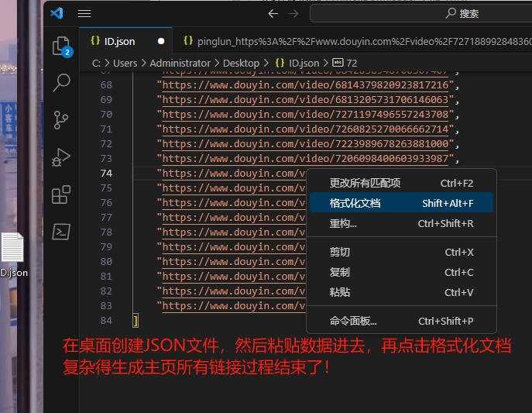Open the Terminal panel icon in activity bar
Viewport: 532px width, 413px height.
tap(61, 231)
